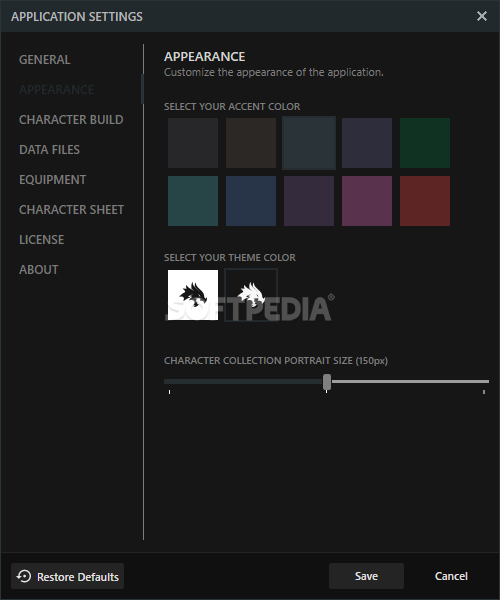Screen dimensions: 500x600
Task: Show the About section
Action: [x=39, y=270]
